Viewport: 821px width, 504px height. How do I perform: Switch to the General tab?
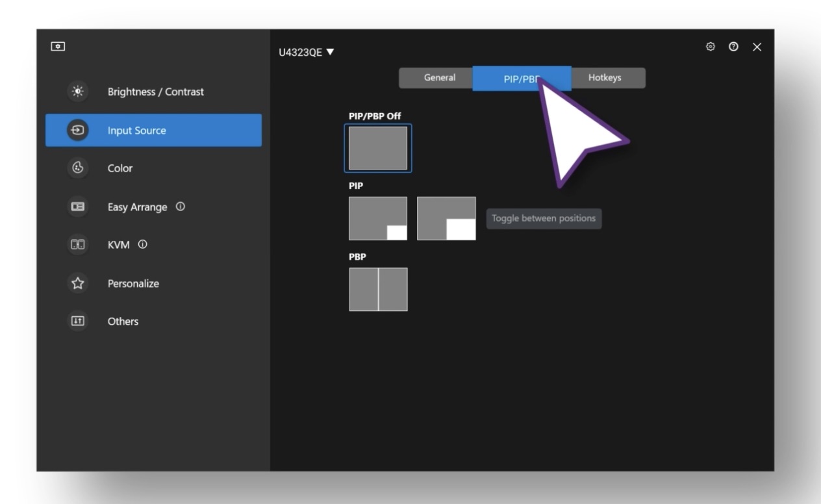439,78
